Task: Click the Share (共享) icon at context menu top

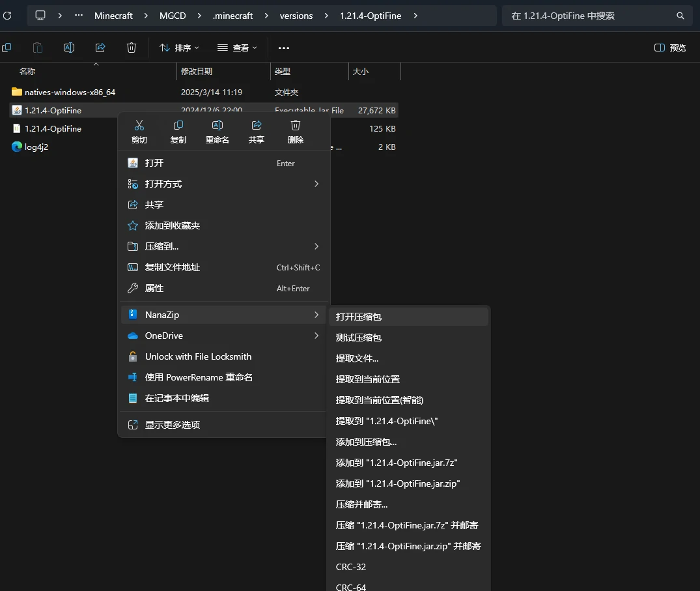Action: pyautogui.click(x=257, y=126)
